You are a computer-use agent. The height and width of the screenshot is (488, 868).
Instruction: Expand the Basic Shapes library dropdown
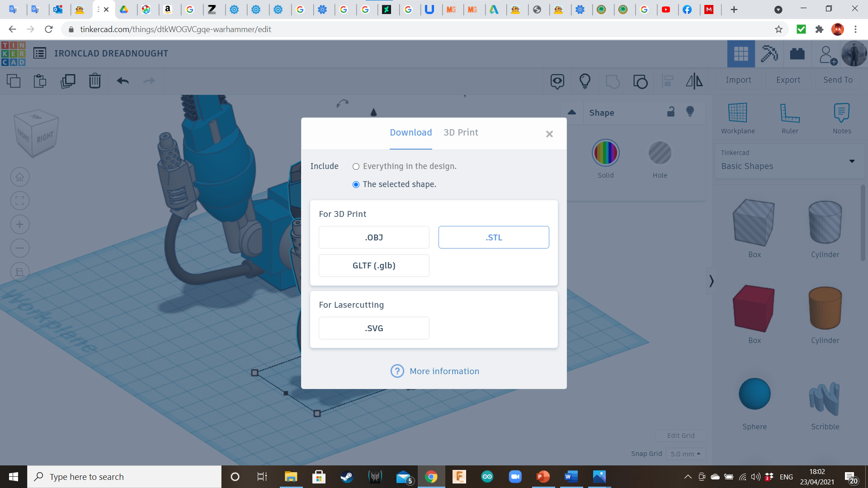[852, 161]
